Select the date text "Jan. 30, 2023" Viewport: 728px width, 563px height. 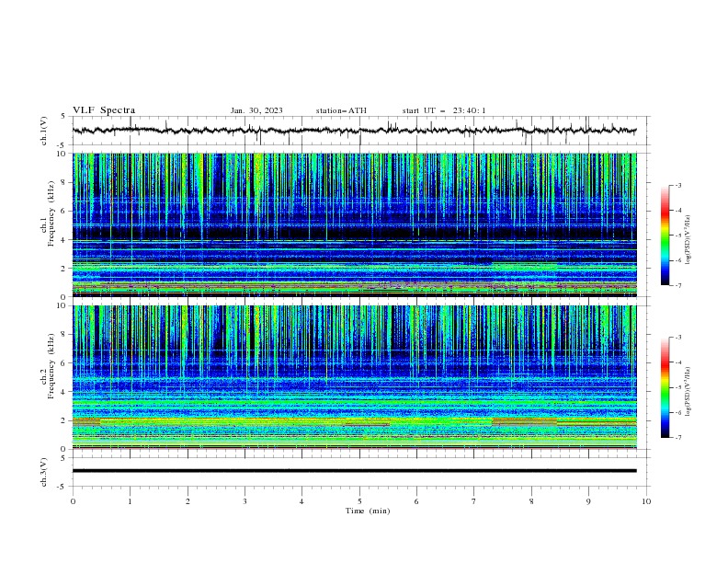pos(256,110)
